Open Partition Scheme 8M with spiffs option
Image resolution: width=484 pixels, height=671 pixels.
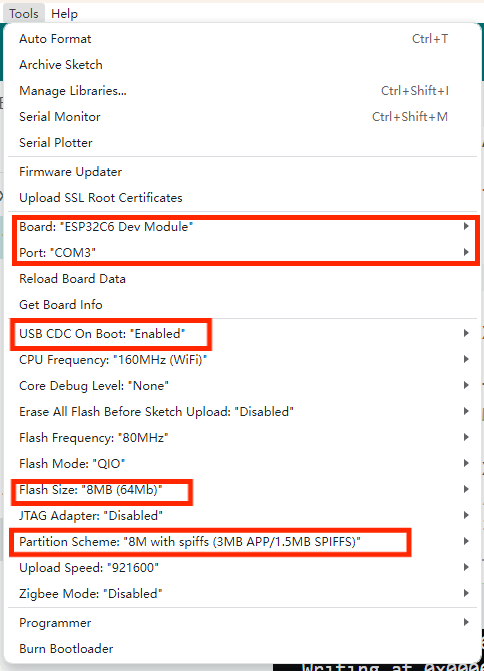tap(242, 542)
